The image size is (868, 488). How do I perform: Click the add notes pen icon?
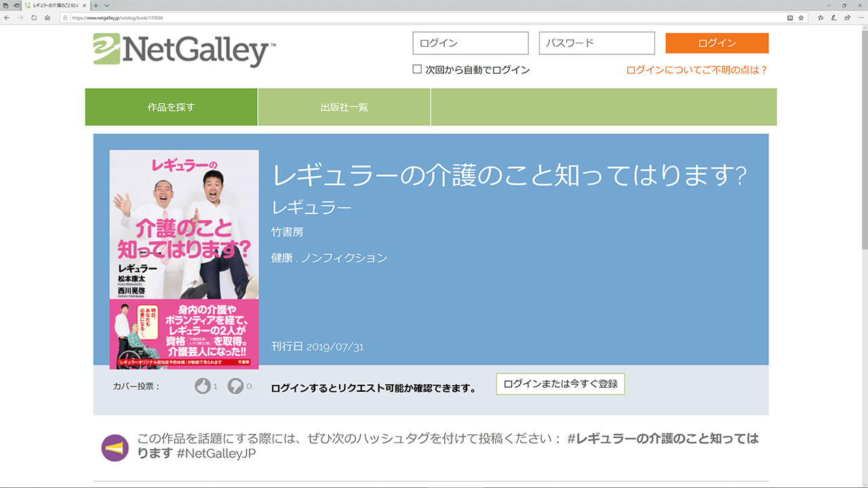pyautogui.click(x=834, y=18)
